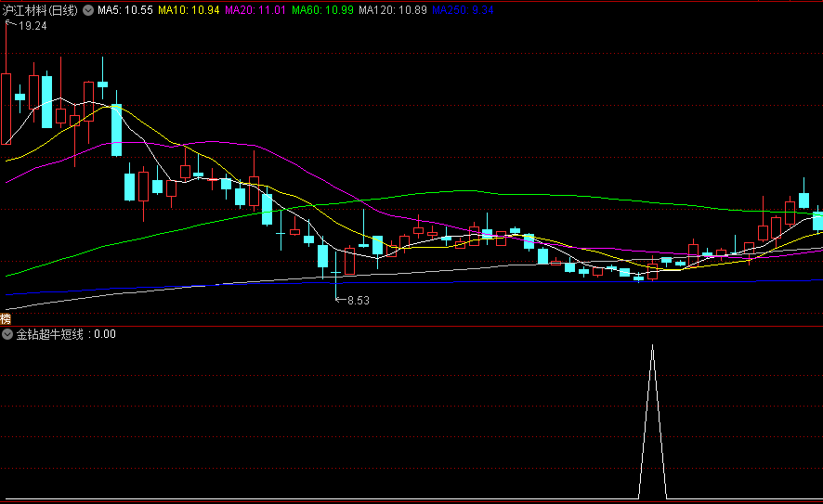Click the MA120: 10.89 label
This screenshot has height=504, width=823.
click(393, 10)
